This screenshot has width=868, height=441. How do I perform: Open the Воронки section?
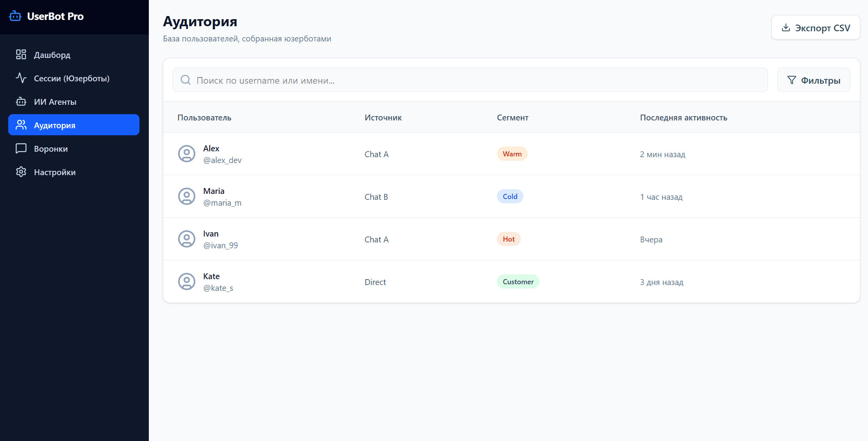(74, 148)
